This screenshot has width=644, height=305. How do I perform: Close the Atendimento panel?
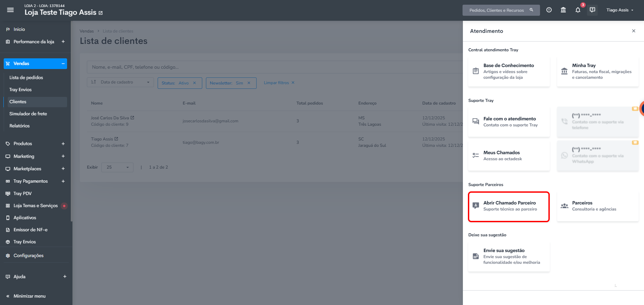pyautogui.click(x=634, y=31)
